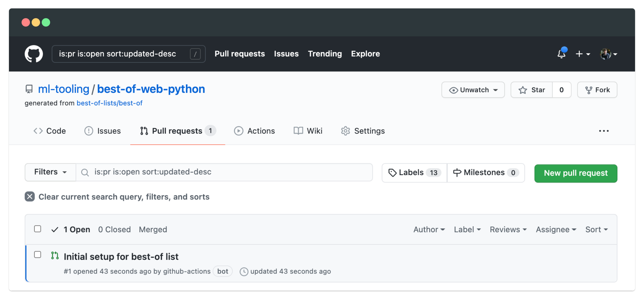
Task: Click the Pull requests counter badge 1
Action: point(210,131)
